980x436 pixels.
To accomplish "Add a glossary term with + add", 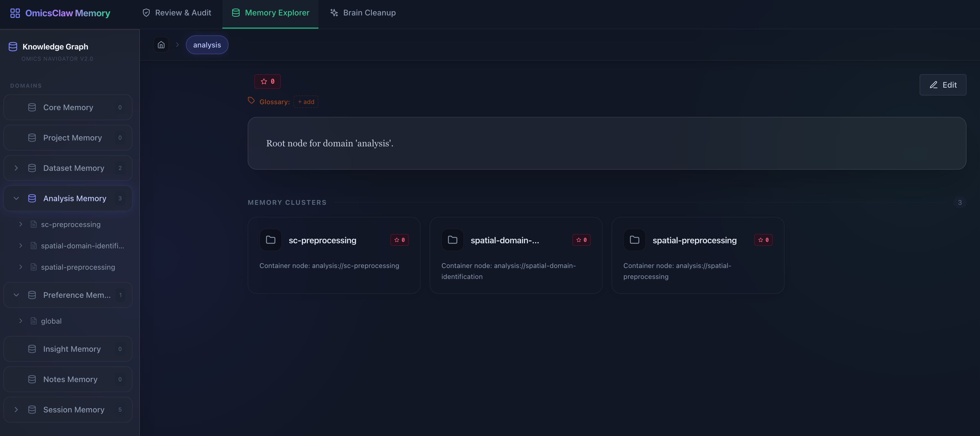I will pyautogui.click(x=306, y=102).
